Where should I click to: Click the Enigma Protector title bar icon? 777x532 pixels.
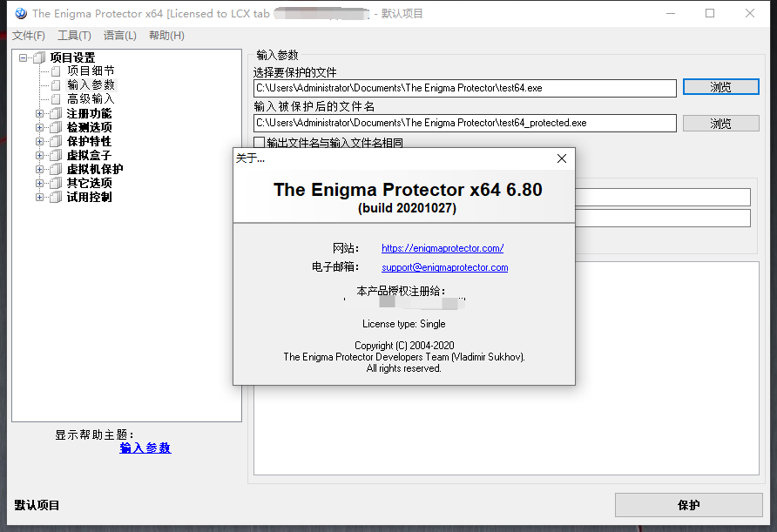(21, 13)
